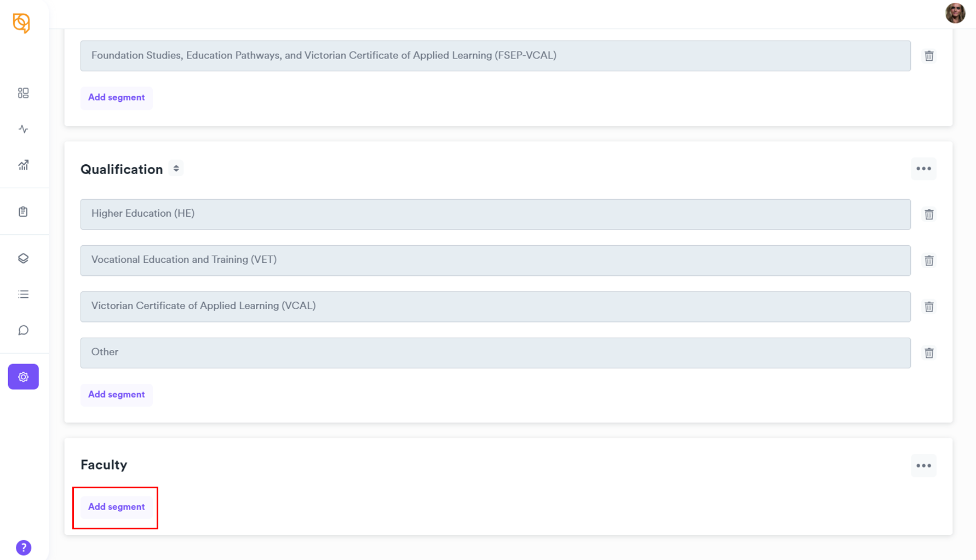The width and height of the screenshot is (976, 560).
Task: Open the chat bubble icon in sidebar
Action: 23,330
